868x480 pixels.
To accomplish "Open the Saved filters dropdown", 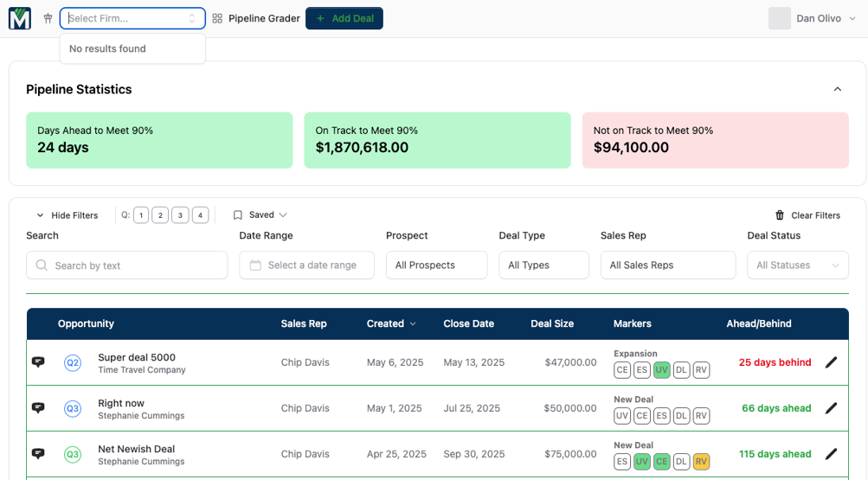I will coord(260,215).
